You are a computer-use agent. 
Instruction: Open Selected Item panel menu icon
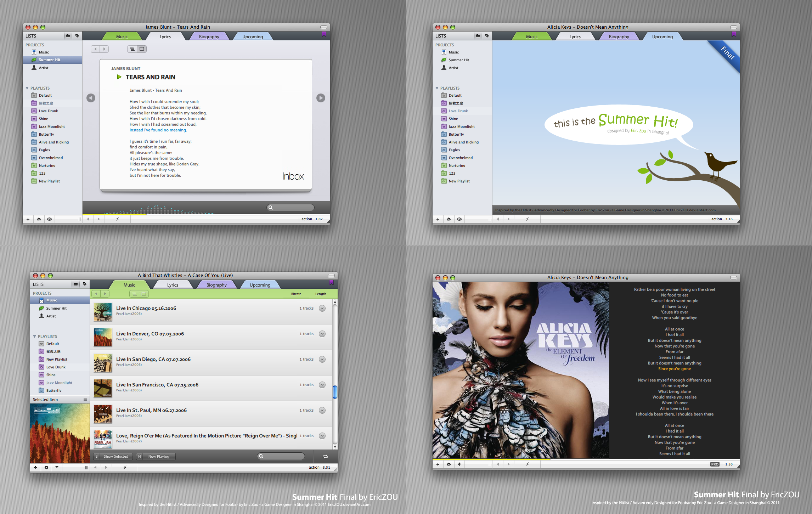(85, 399)
